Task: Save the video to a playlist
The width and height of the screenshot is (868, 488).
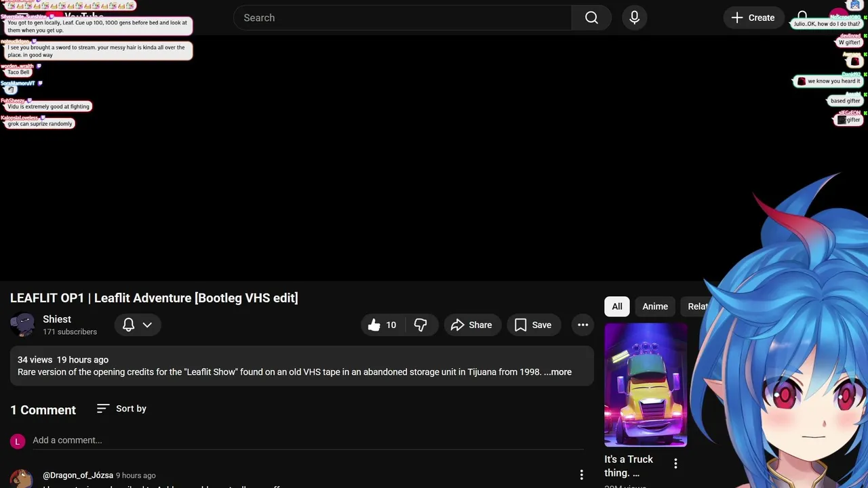Action: pos(533,325)
